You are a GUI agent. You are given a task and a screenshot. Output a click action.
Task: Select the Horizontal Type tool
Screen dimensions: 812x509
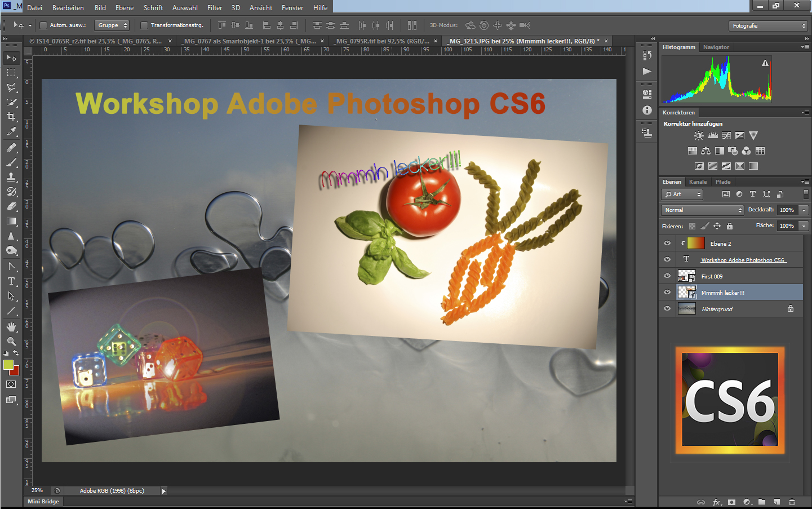click(x=11, y=281)
